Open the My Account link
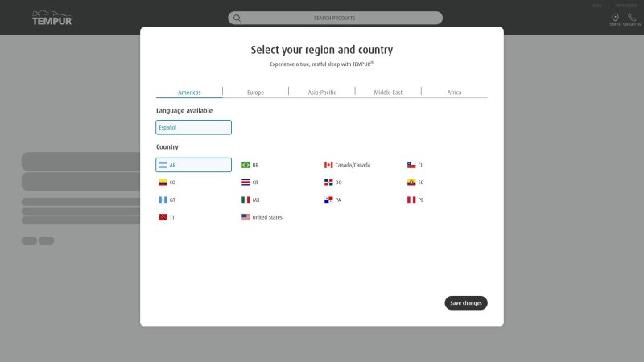The width and height of the screenshot is (644, 362). (625, 6)
